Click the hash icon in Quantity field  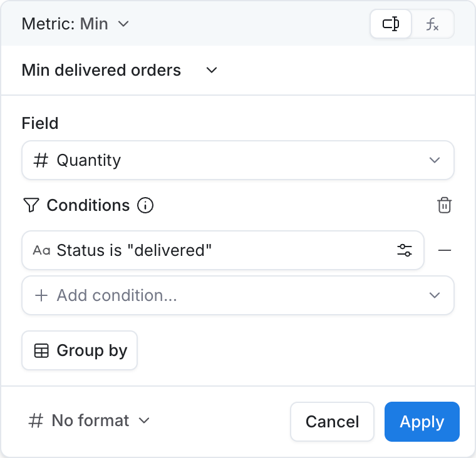(x=41, y=160)
